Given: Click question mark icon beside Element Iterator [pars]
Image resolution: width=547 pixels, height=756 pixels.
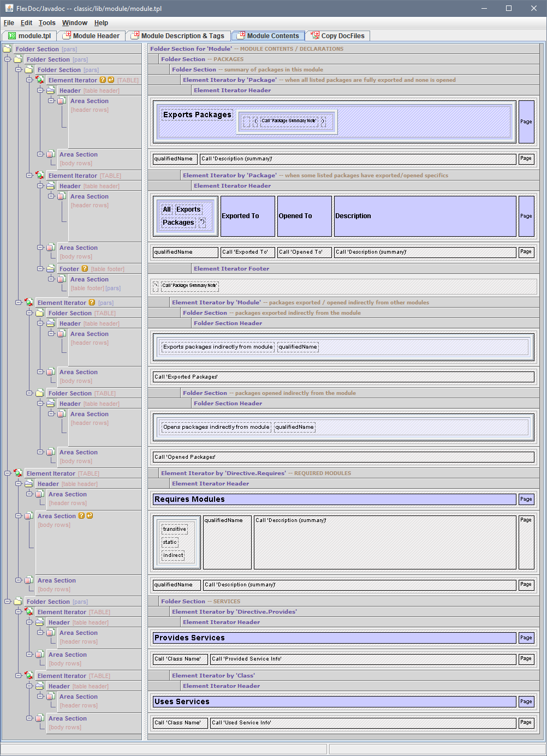Looking at the screenshot, I should (x=92, y=303).
